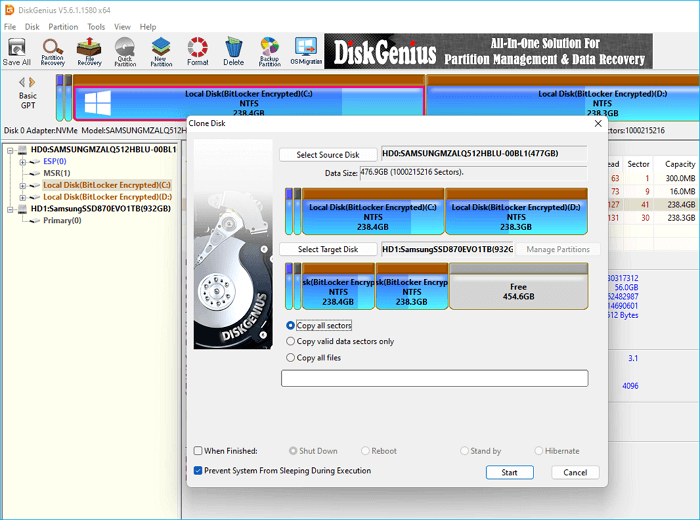The width and height of the screenshot is (700, 520).
Task: Expand the Local Disk (C:) tree node
Action: pos(22,186)
